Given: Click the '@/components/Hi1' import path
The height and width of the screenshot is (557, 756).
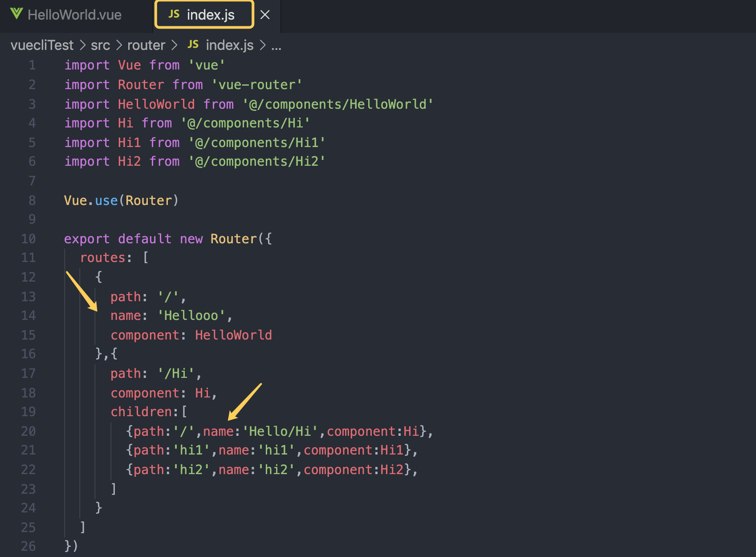Looking at the screenshot, I should pos(257,143).
